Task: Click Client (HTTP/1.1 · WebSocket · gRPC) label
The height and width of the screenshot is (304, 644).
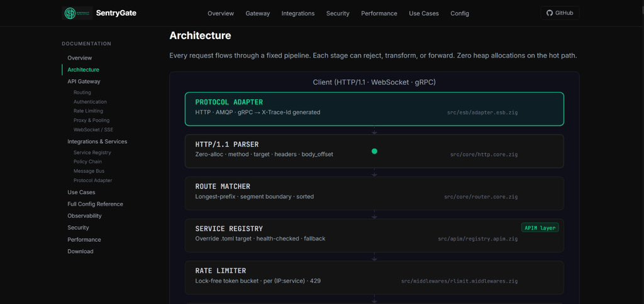Action: pyautogui.click(x=374, y=82)
